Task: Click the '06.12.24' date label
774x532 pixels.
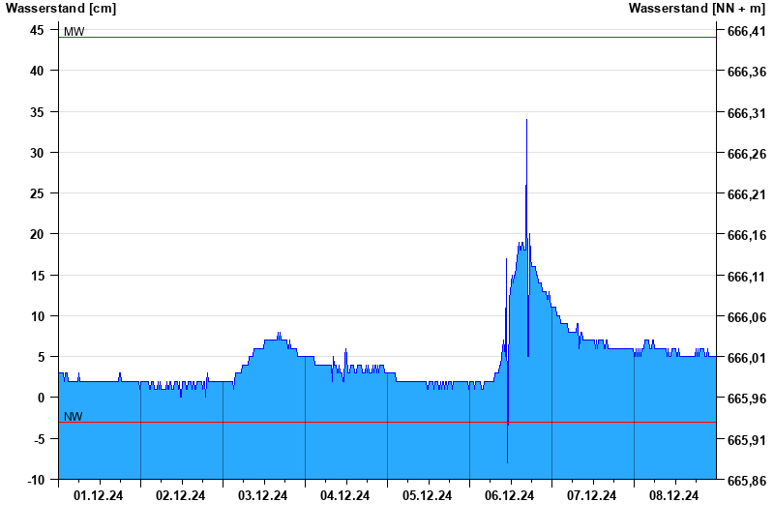Action: [x=510, y=495]
